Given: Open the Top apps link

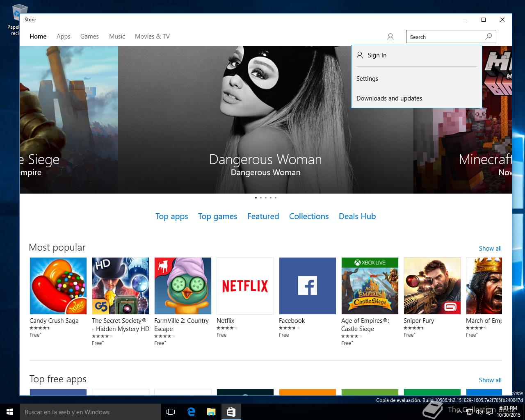Looking at the screenshot, I should (172, 217).
